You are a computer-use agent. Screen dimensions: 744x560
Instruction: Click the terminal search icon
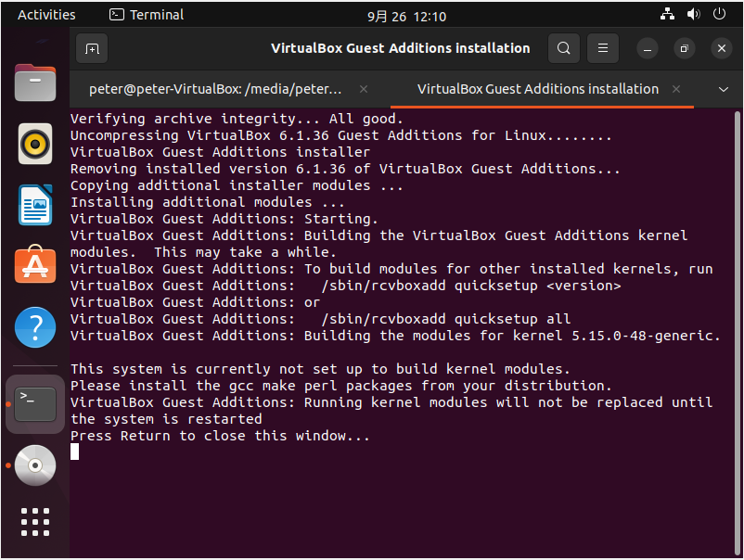click(x=564, y=48)
